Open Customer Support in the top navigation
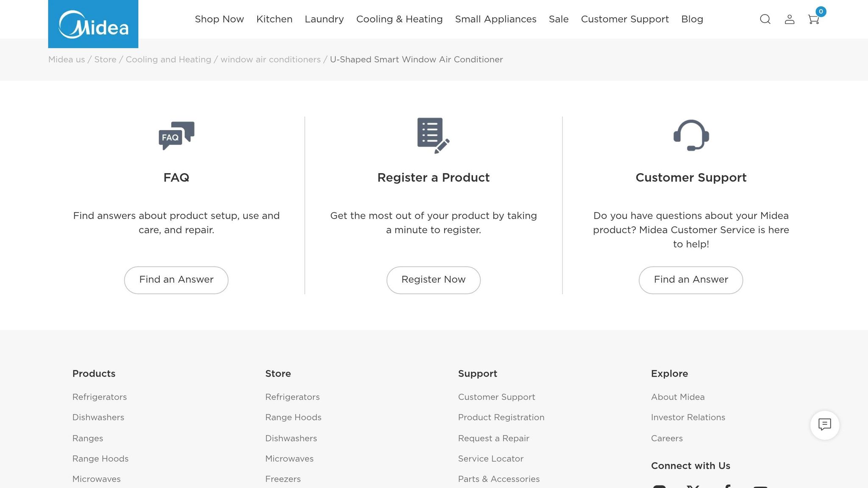This screenshot has width=868, height=488. click(625, 19)
